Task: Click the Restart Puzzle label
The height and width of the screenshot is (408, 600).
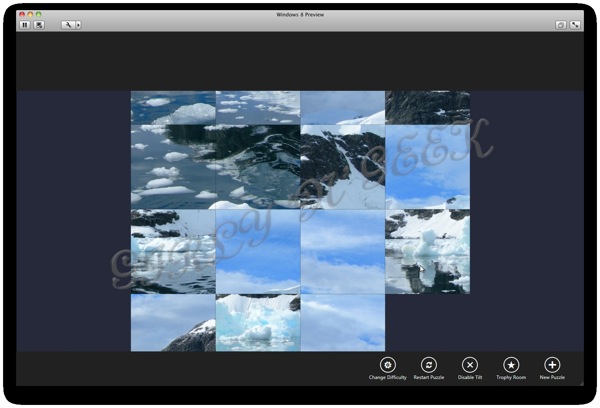Action: click(x=429, y=377)
